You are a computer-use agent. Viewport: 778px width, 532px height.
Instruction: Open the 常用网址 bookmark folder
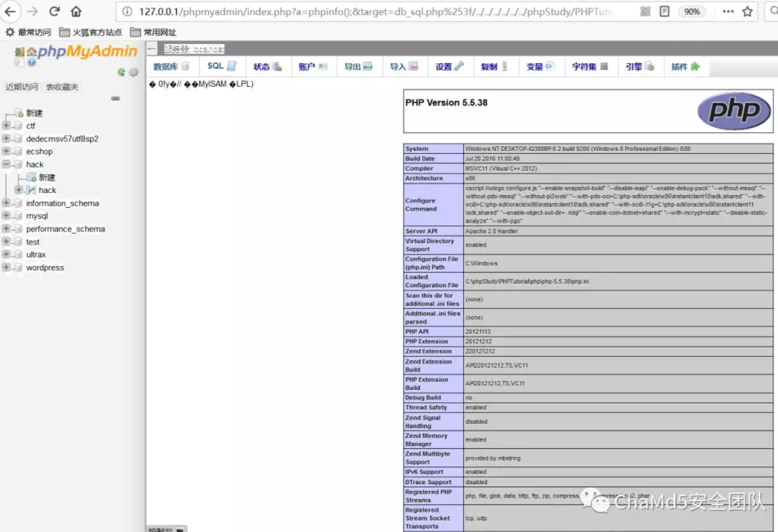[x=153, y=32]
